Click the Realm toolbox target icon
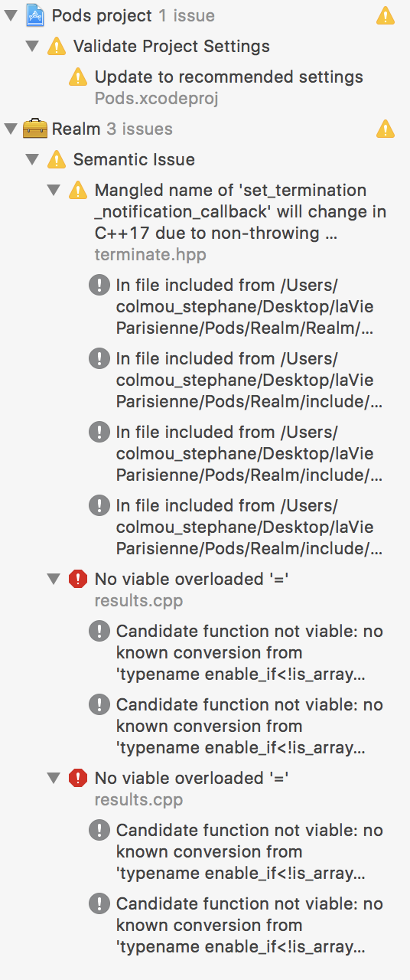 (35, 129)
